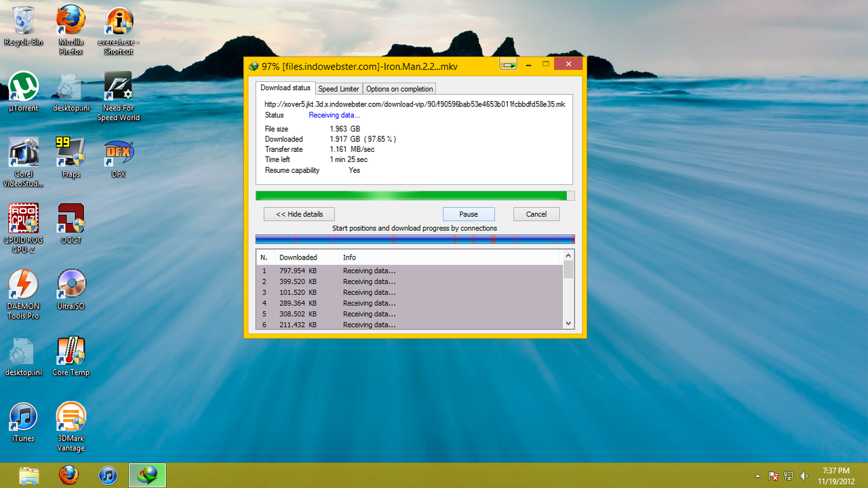Click IDM globe icon in title bar
This screenshot has height=488, width=868.
click(254, 66)
